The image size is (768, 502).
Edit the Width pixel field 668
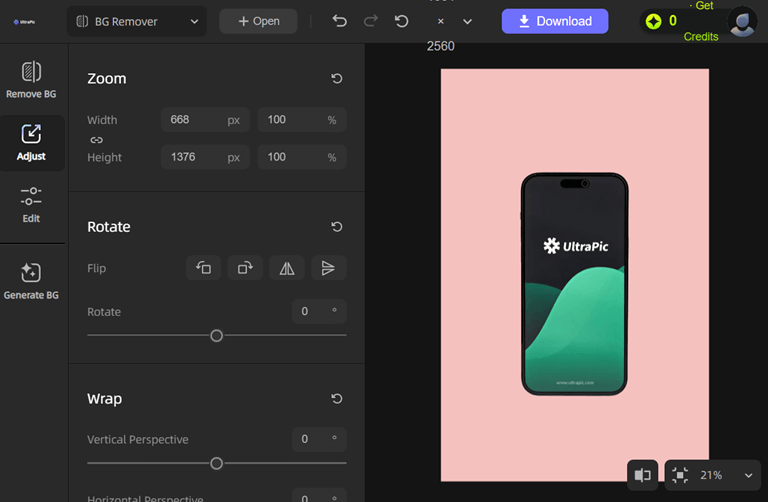coord(205,120)
